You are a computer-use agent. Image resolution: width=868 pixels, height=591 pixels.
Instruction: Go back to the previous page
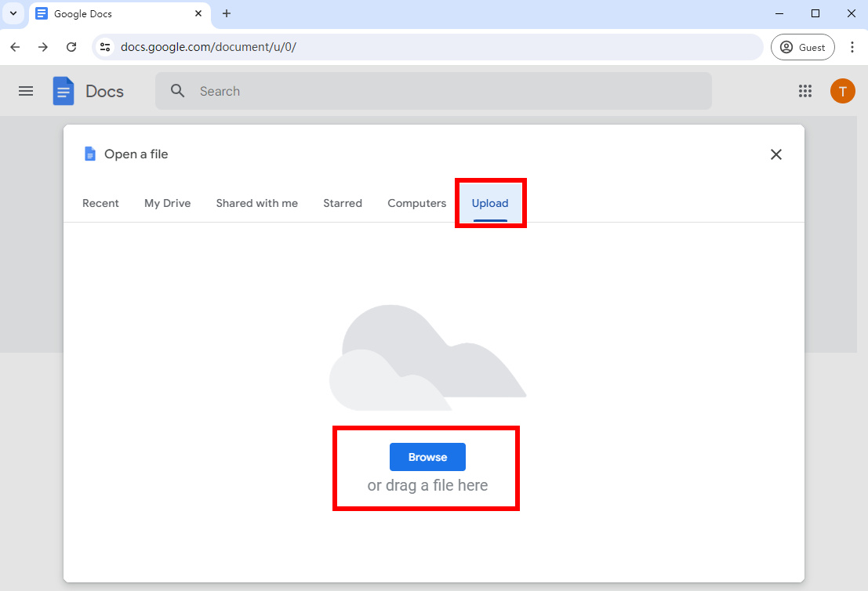(15, 47)
